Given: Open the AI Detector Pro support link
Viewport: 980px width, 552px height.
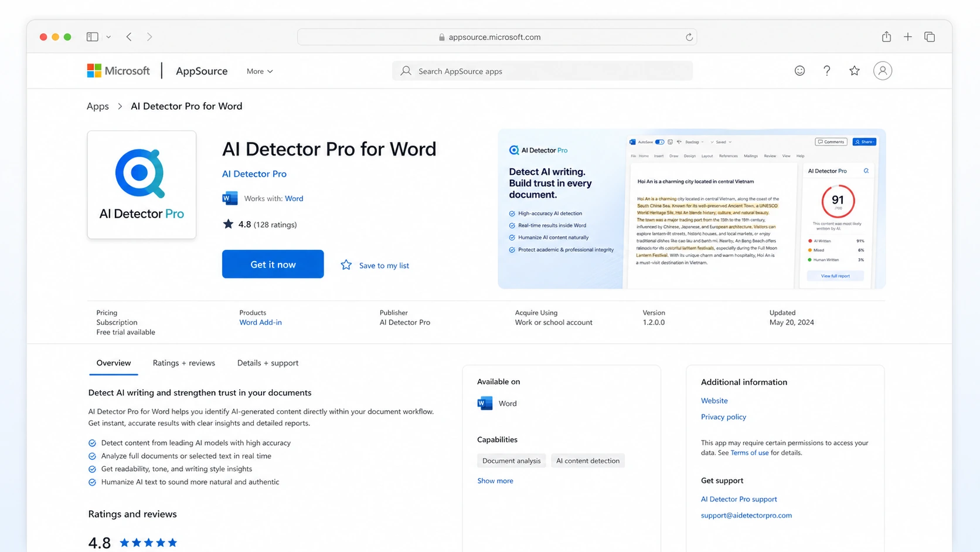Looking at the screenshot, I should [x=739, y=499].
